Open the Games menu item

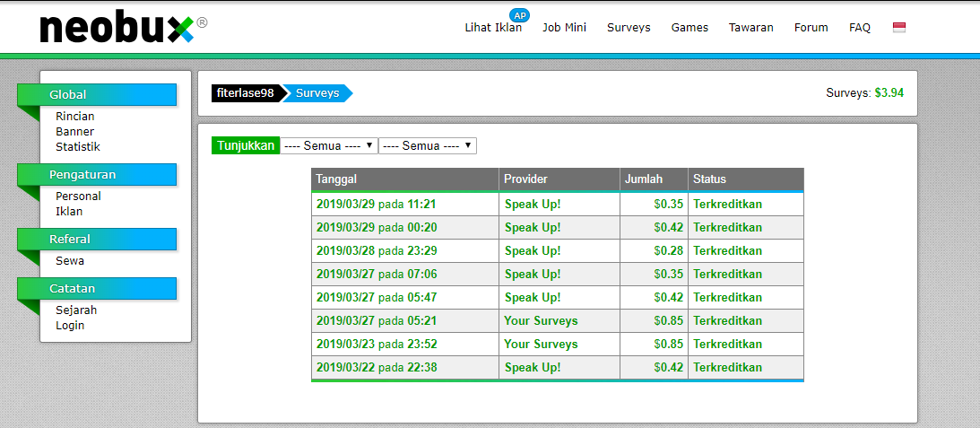690,28
